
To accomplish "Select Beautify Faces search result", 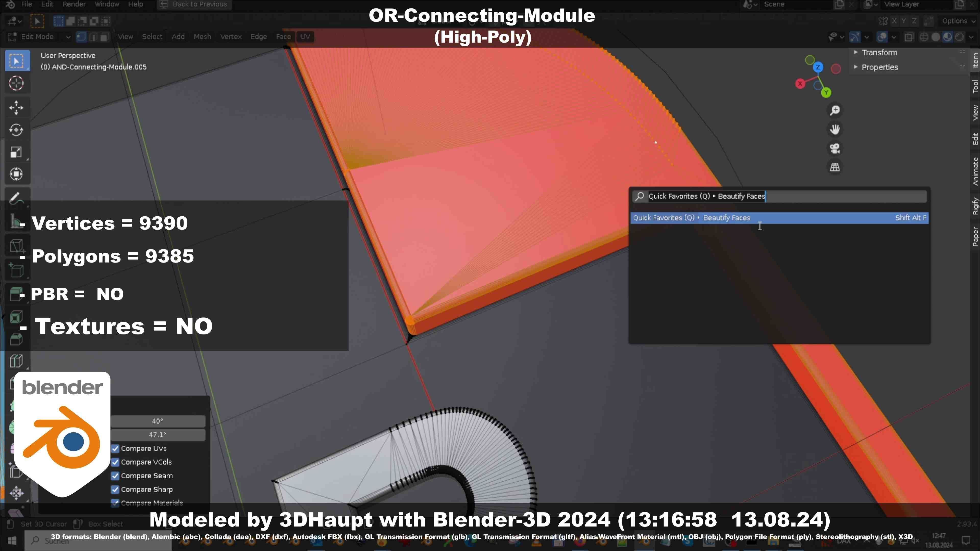I will [779, 218].
